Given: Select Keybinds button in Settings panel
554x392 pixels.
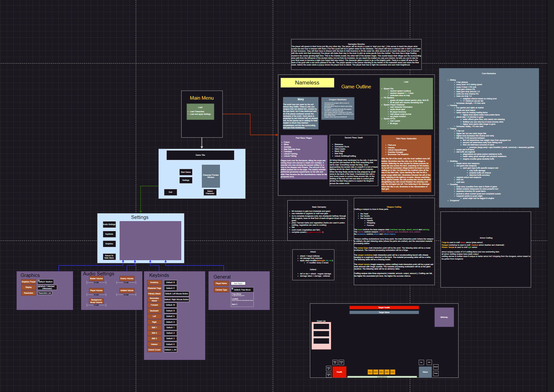Looking at the screenshot, I should point(109,234).
